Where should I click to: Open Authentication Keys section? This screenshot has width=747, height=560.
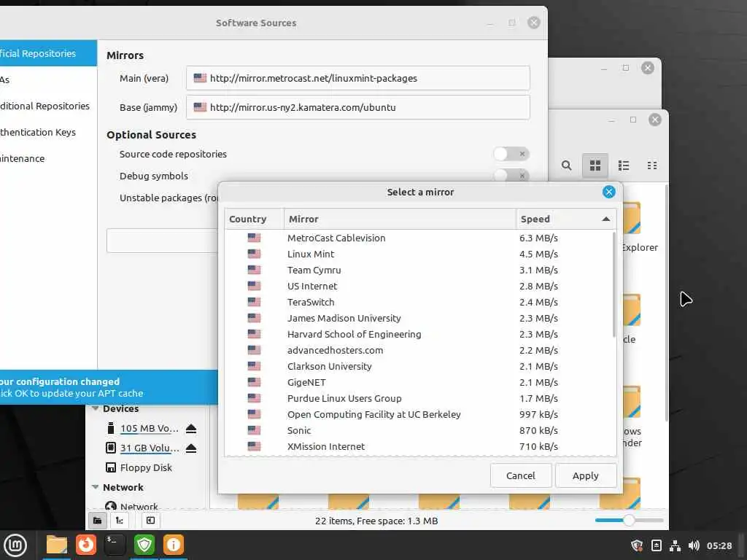point(48,132)
